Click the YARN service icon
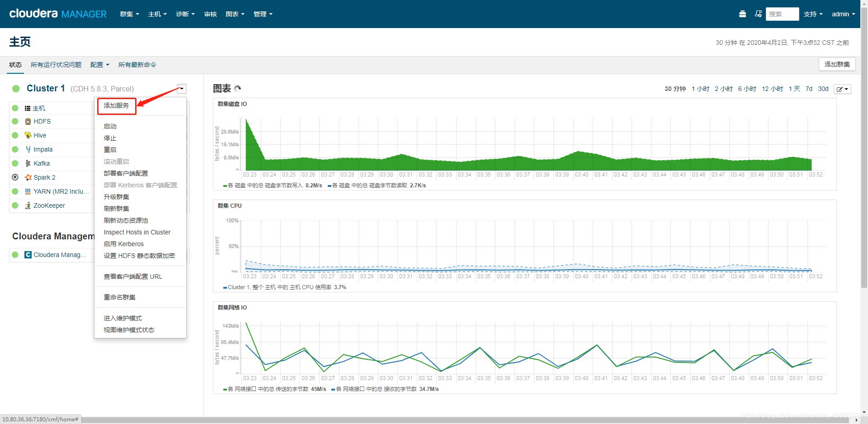The height and width of the screenshot is (424, 868). coord(28,191)
